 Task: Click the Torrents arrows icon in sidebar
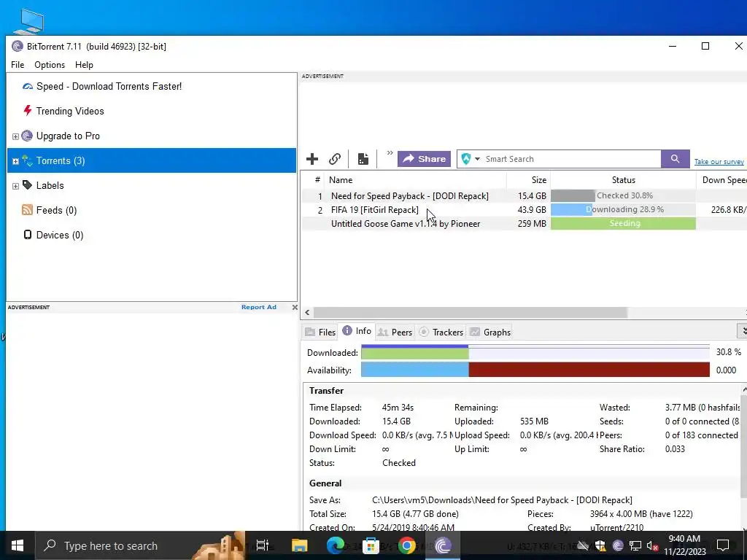click(28, 160)
